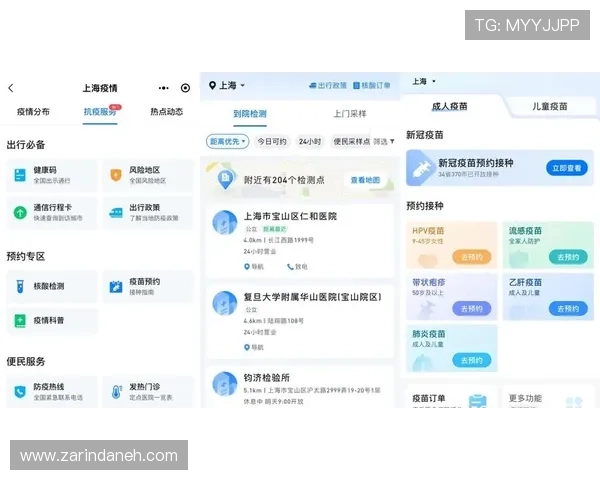The height and width of the screenshot is (480, 600).
Task: Tap the 钧济检验所 avatar thumbnail
Action: (x=225, y=384)
